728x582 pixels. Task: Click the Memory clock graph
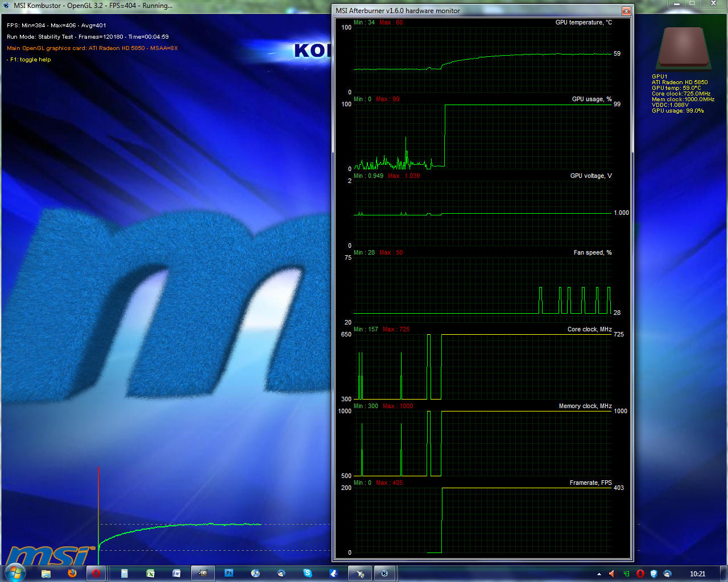pyautogui.click(x=482, y=443)
